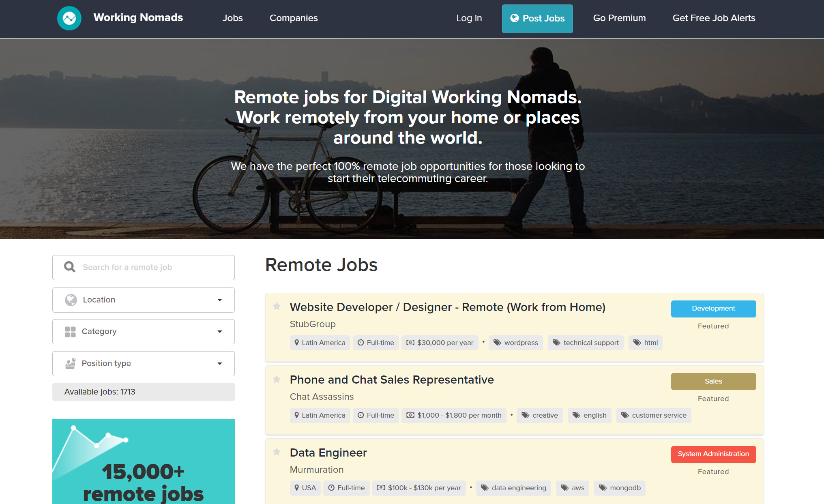Image resolution: width=824 pixels, height=504 pixels.
Task: Click the grid icon in Category filter
Action: pos(70,332)
